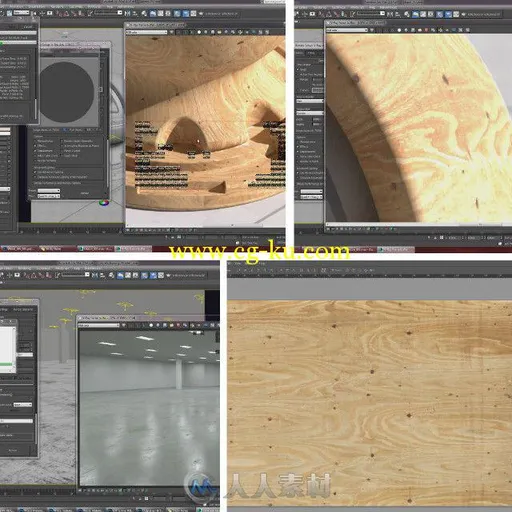Viewport: 512px width, 512px height.
Task: Open the Rendering menu in top-left window
Action: tap(57, 7)
